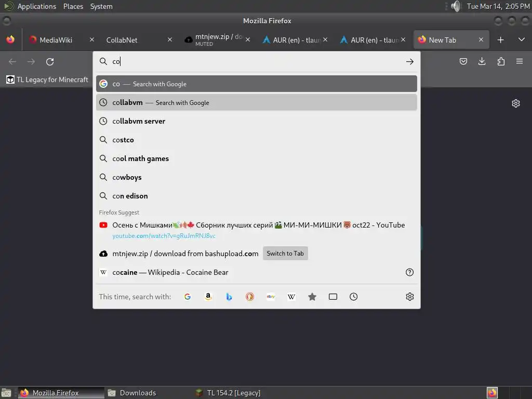Click the go arrow in the address bar

point(410,61)
